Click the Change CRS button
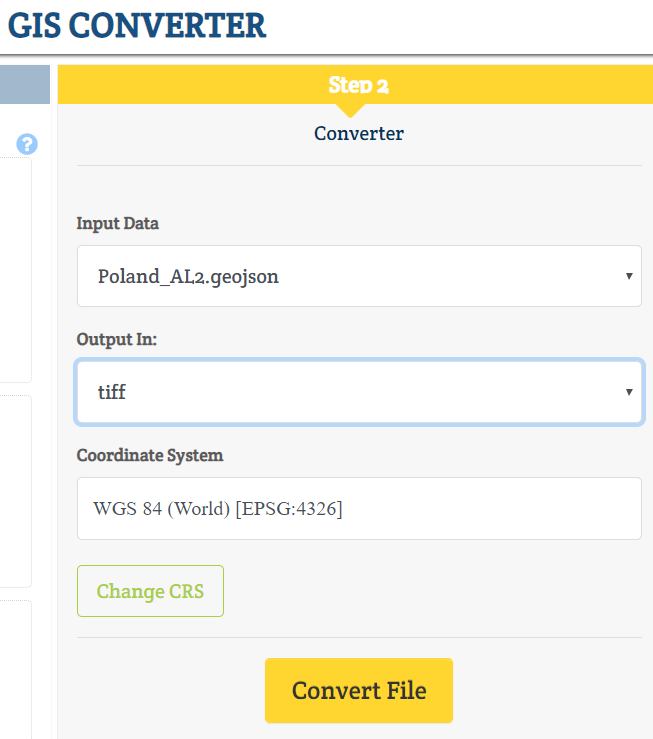This screenshot has height=739, width=653. pos(150,591)
